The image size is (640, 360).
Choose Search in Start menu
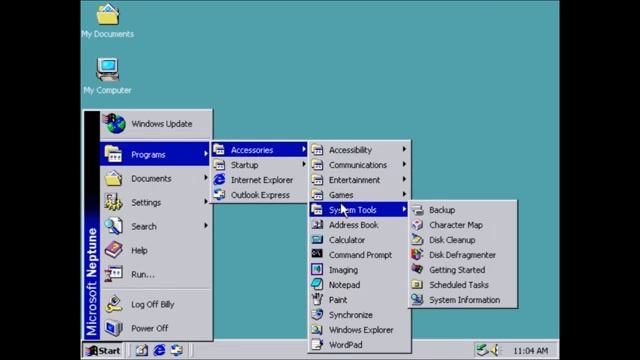(155, 226)
